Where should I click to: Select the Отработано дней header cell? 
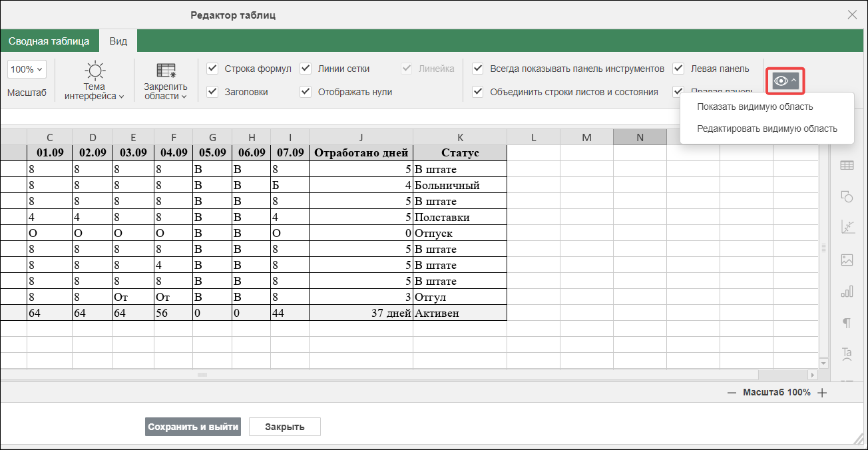coord(361,153)
